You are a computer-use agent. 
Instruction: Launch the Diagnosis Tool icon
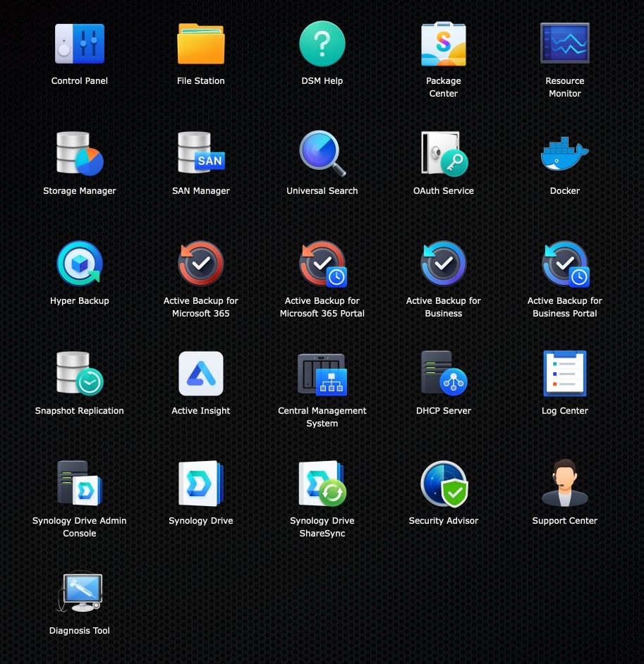(x=80, y=592)
